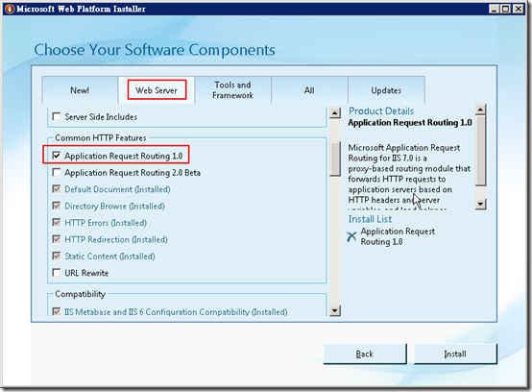Remove Application Request Routing 1.0 via X icon
Screen dimensions: 532x392
click(351, 236)
